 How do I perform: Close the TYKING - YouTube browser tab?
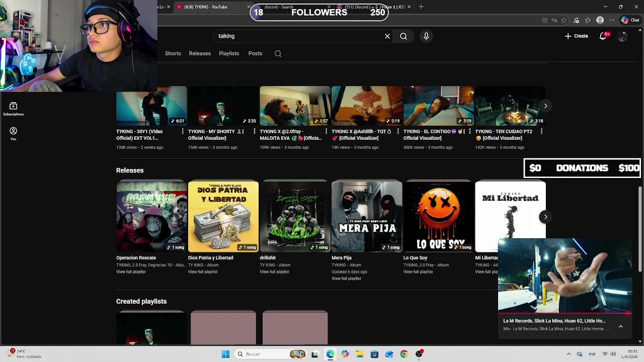tap(249, 7)
